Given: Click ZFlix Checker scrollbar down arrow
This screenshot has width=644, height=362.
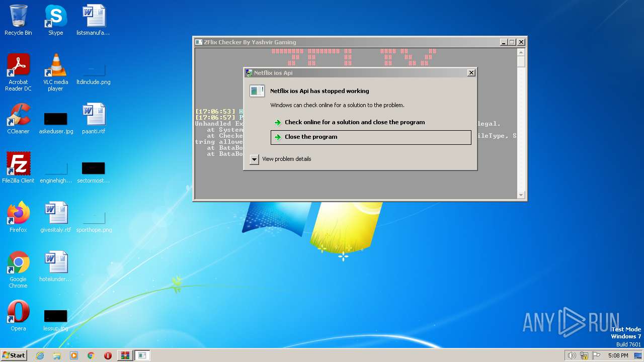Looking at the screenshot, I should 521,195.
